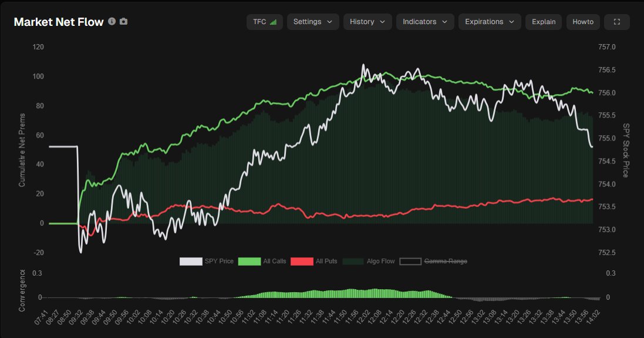This screenshot has height=338, width=644.
Task: Click the 120 value on left axis
Action: 38,47
